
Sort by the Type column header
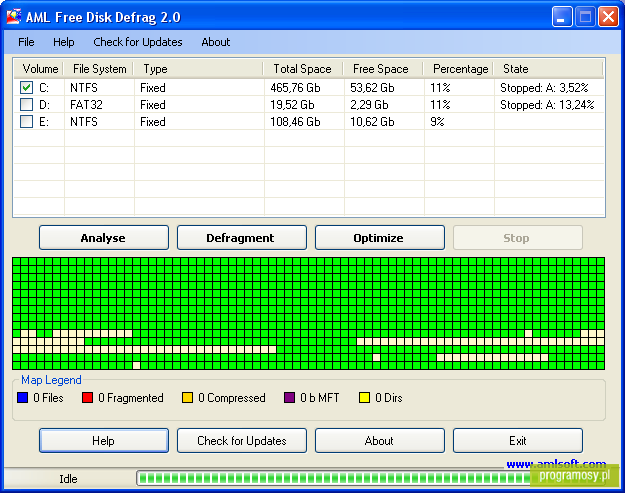click(199, 69)
